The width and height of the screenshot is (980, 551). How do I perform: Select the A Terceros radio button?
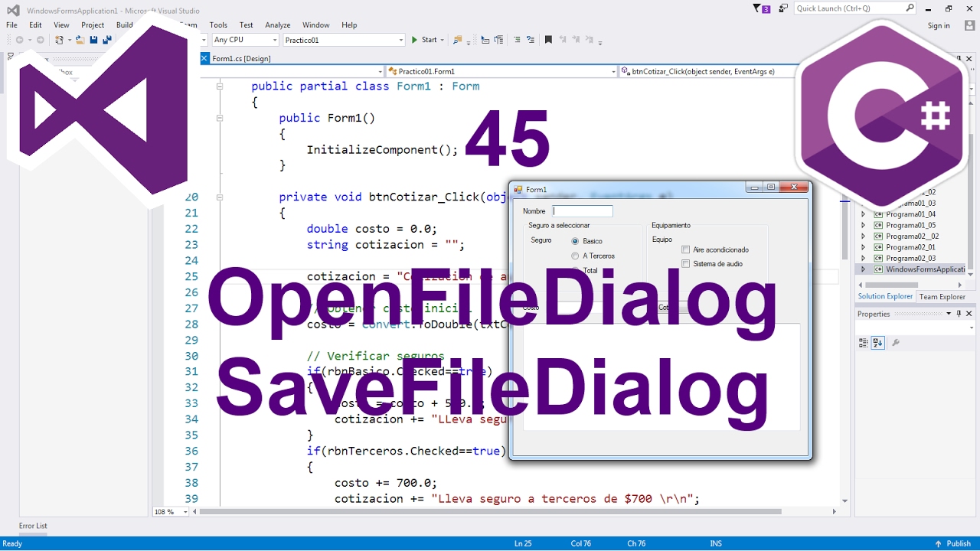(575, 256)
